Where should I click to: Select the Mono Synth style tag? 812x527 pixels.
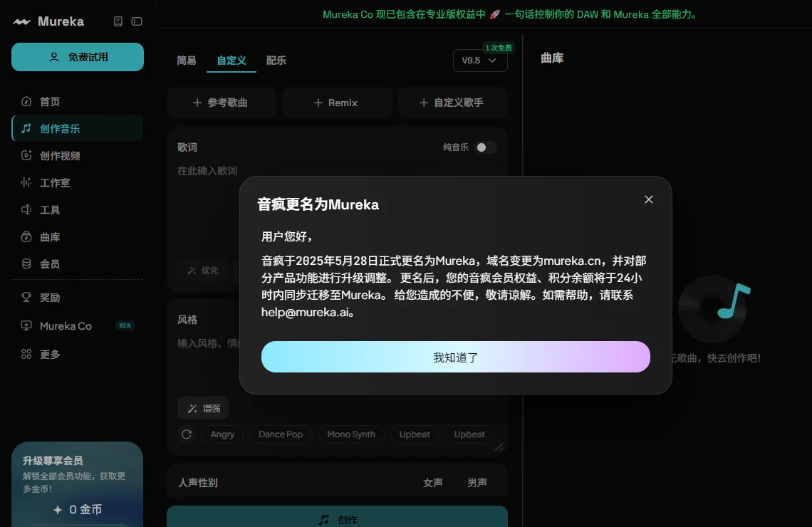pyautogui.click(x=351, y=434)
